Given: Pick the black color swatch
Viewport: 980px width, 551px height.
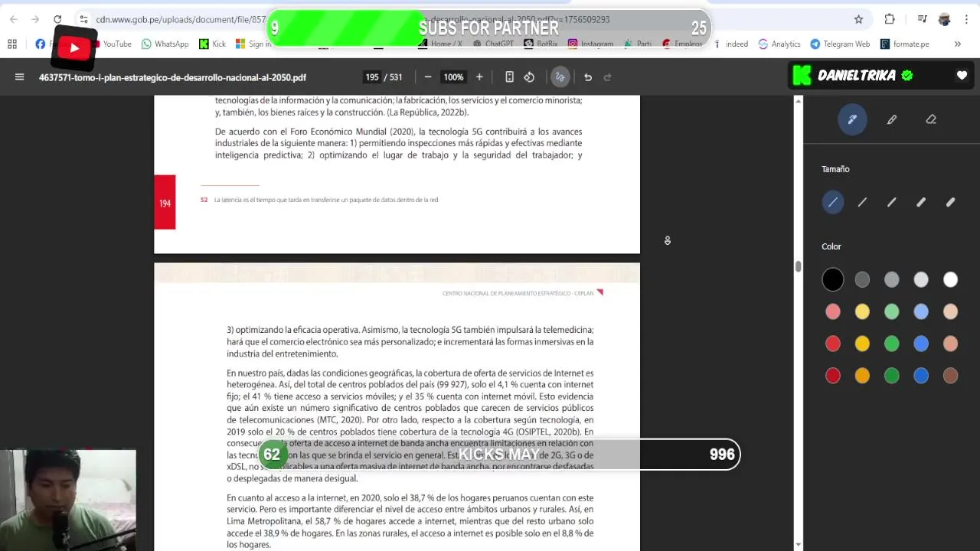Looking at the screenshot, I should pos(833,280).
